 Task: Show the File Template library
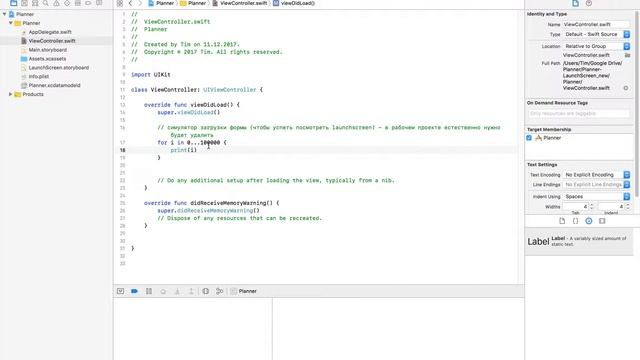[562, 221]
